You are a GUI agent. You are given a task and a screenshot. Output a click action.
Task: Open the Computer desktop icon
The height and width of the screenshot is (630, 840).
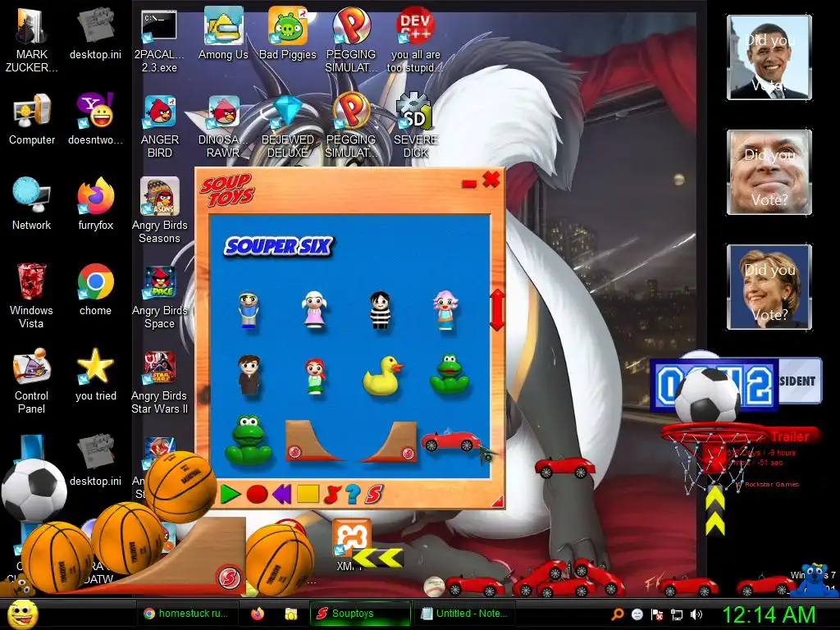(x=32, y=119)
